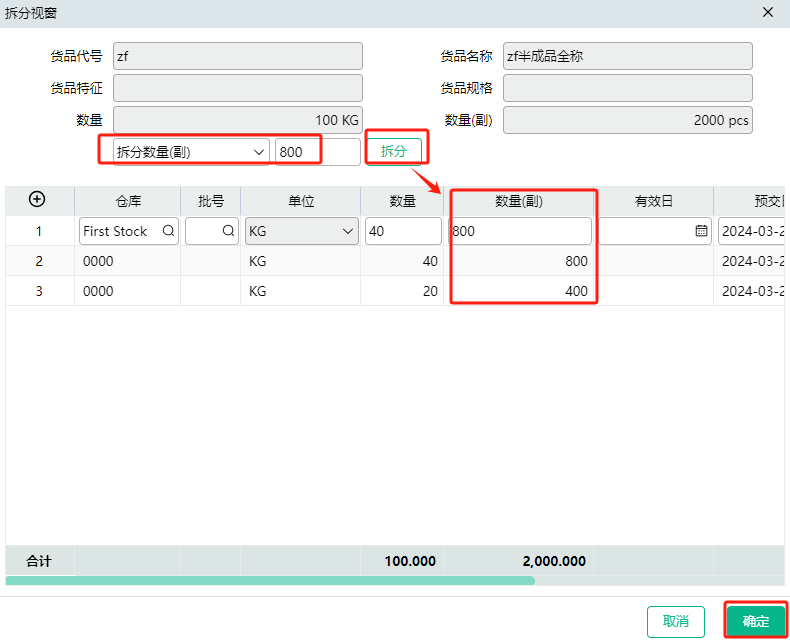Image resolution: width=790 pixels, height=643 pixels.
Task: Click row 3 unit cell KG
Action: click(301, 291)
